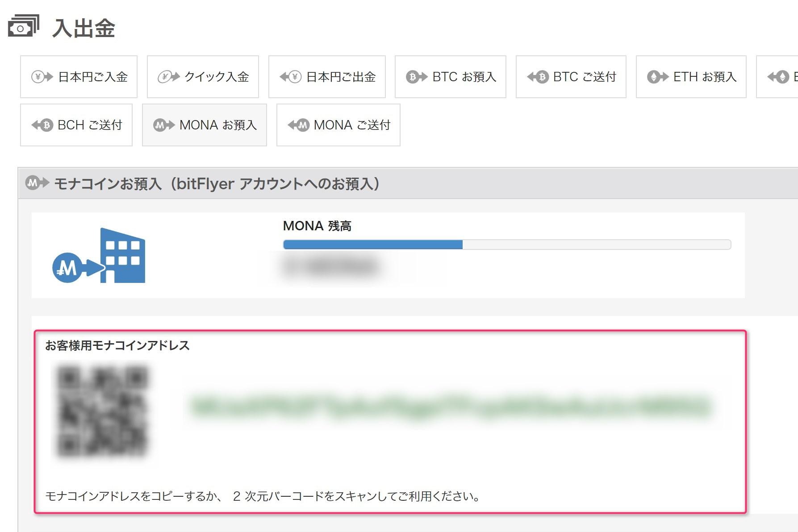Screen dimensions: 798x532
Task: Click the 入出金 cash icon in header
Action: coord(24,26)
